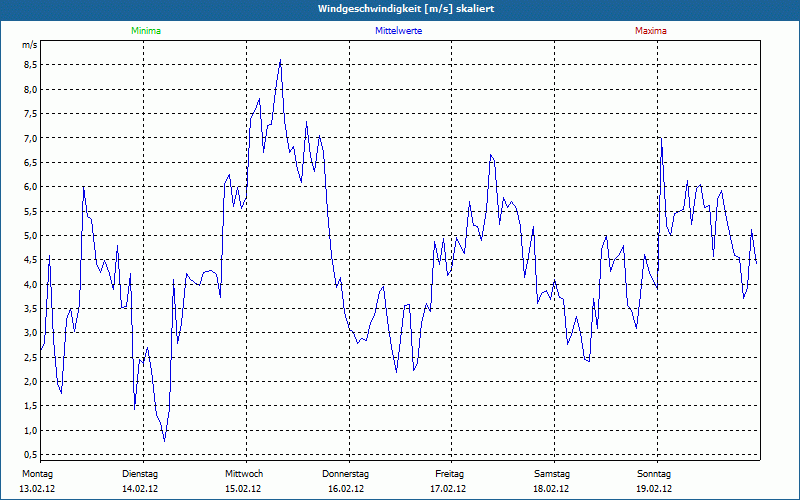
Task: Click the Donnerstag day label
Action: (345, 474)
